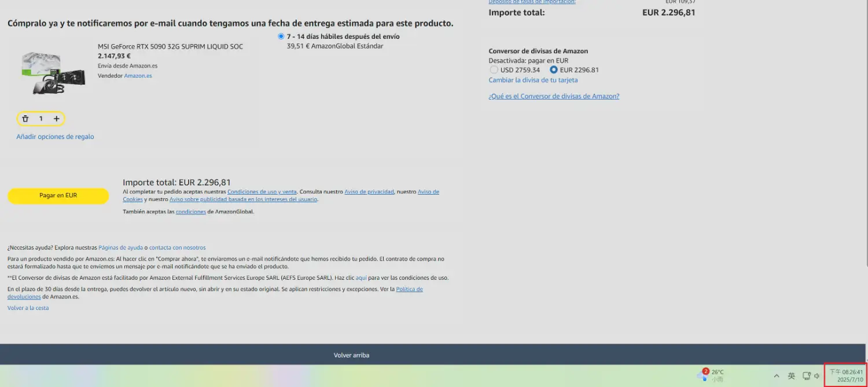Select the text Desactivada: pagar en EUR
The width and height of the screenshot is (868, 387).
tap(528, 61)
